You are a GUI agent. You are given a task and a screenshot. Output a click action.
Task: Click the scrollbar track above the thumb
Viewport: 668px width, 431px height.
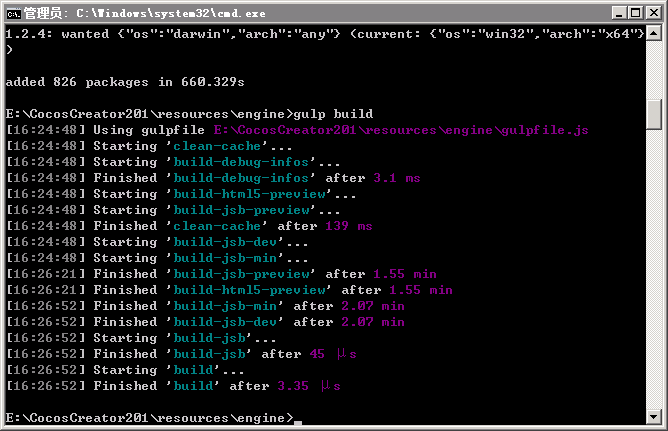655,70
